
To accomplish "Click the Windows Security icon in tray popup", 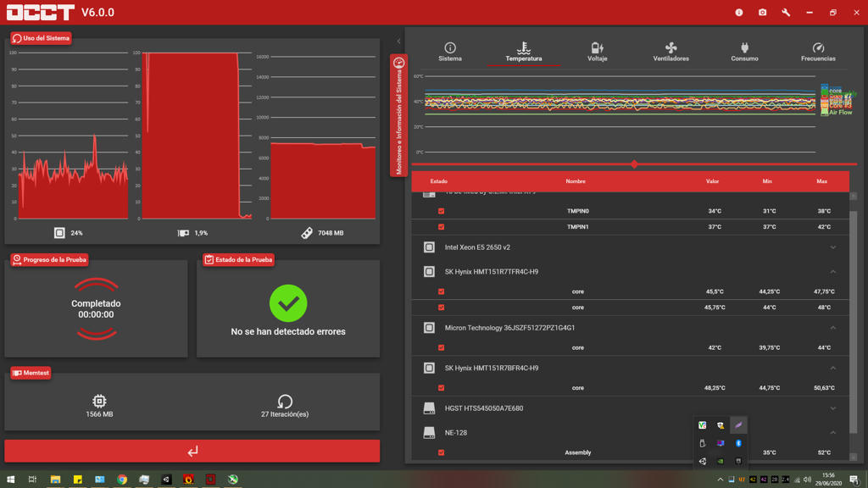I will [x=721, y=425].
